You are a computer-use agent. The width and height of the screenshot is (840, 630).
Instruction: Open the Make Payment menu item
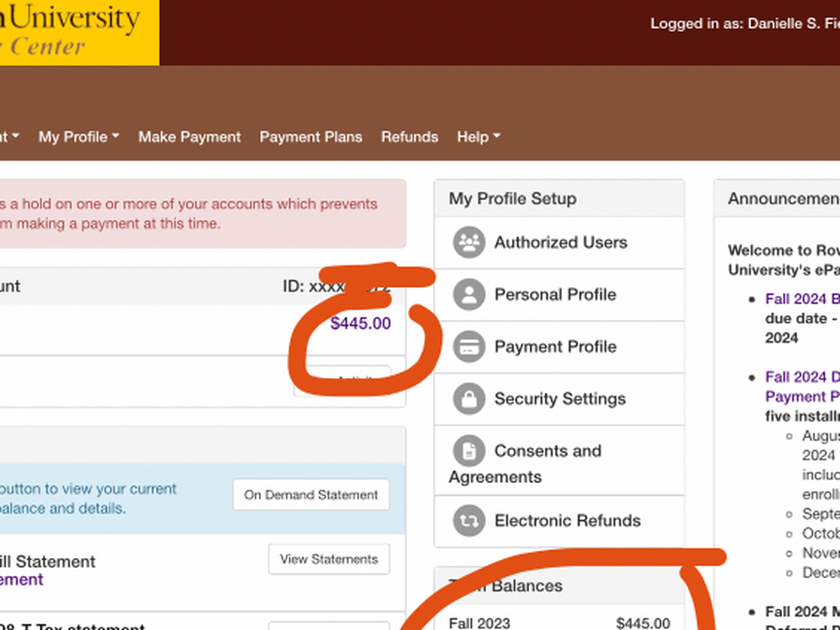tap(189, 137)
